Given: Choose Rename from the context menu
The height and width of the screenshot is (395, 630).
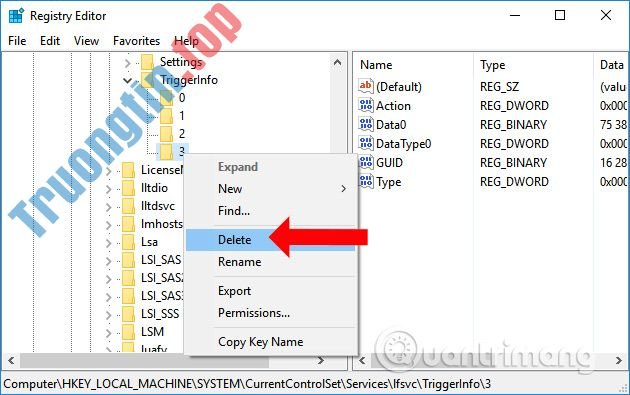Looking at the screenshot, I should [271, 262].
